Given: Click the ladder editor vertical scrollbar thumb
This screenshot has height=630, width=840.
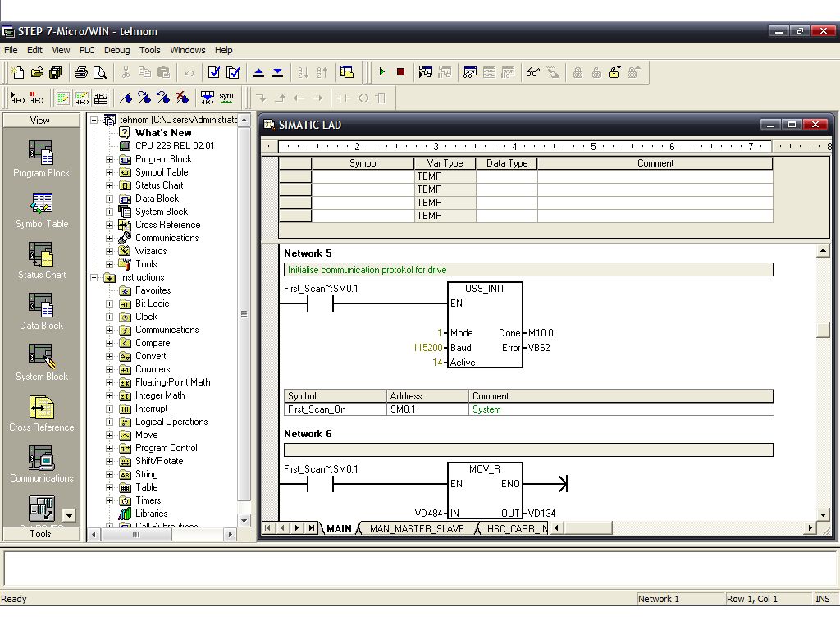Looking at the screenshot, I should (823, 331).
